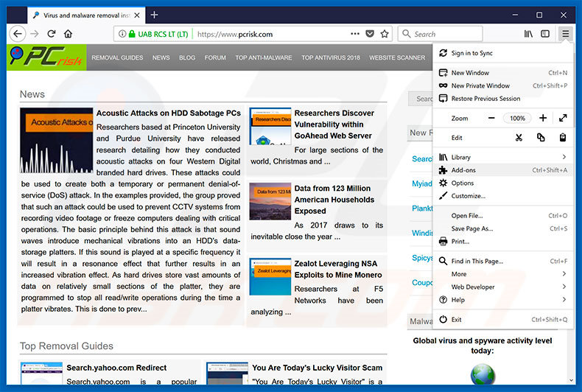Enter full screen mode from Zoom row

pos(563,118)
